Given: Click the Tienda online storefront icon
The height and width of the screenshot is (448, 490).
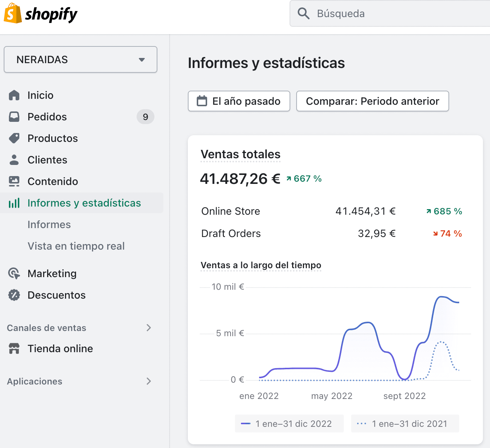Looking at the screenshot, I should [14, 348].
